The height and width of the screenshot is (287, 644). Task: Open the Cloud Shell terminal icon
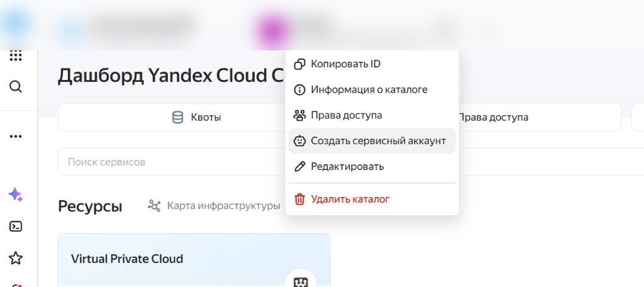[x=16, y=227]
